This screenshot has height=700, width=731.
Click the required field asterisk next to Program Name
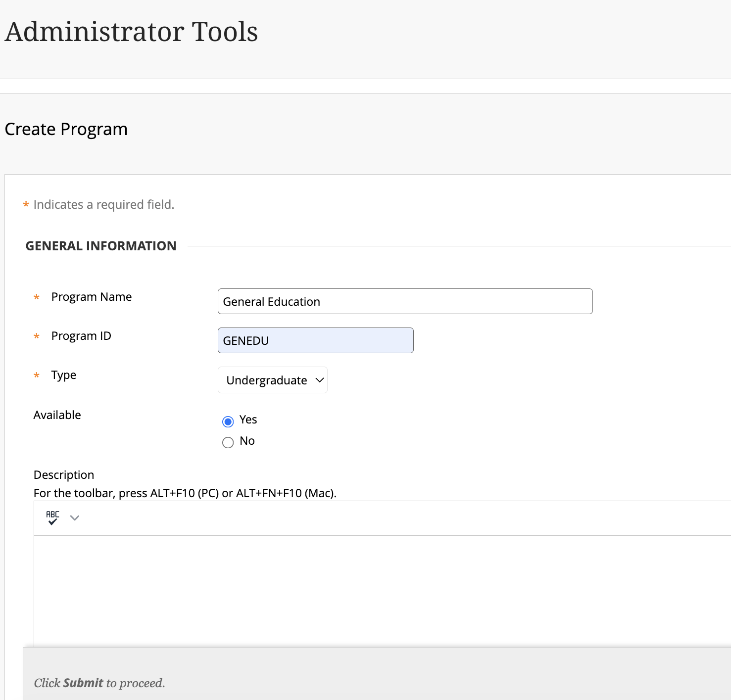(x=37, y=297)
